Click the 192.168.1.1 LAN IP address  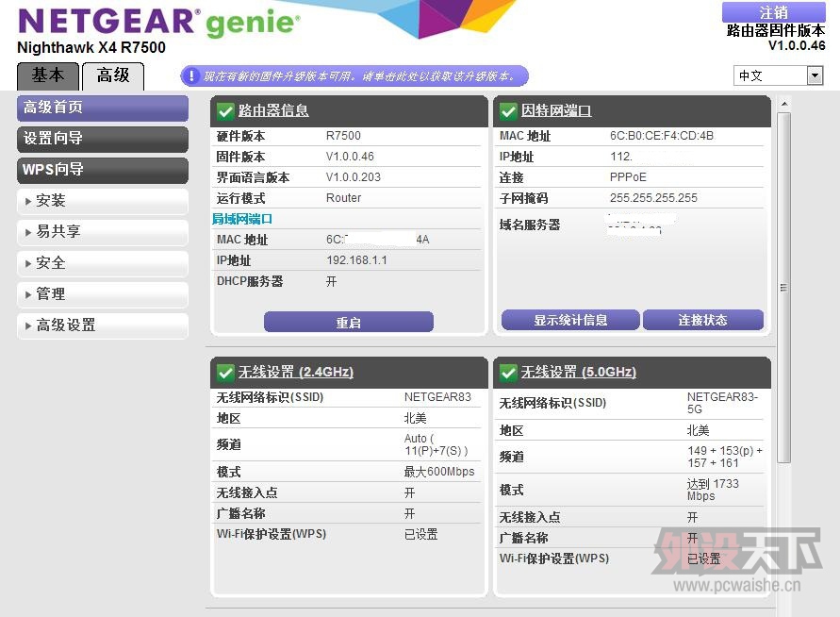356,260
